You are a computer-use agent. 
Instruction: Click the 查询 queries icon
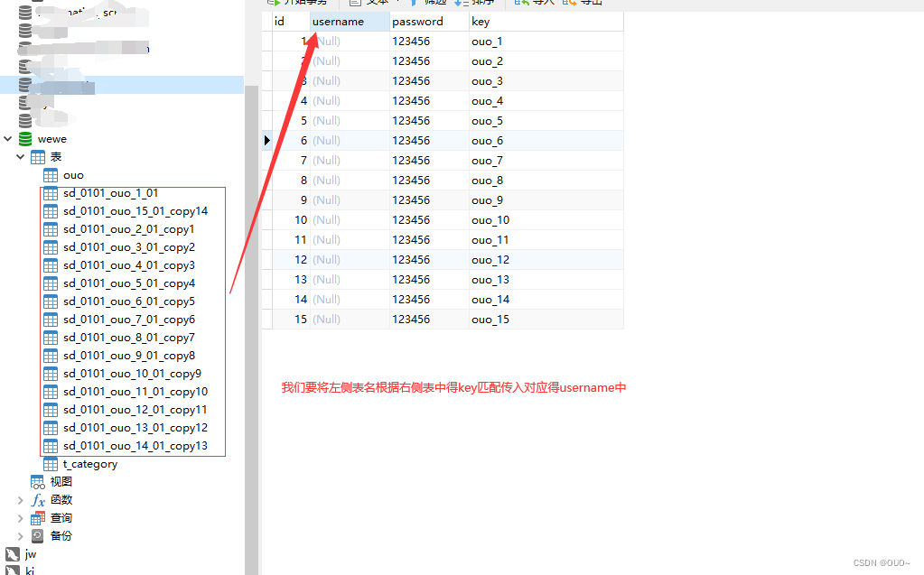(38, 518)
